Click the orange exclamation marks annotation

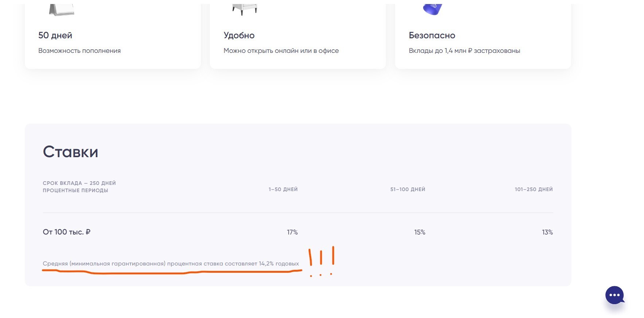[321, 260]
